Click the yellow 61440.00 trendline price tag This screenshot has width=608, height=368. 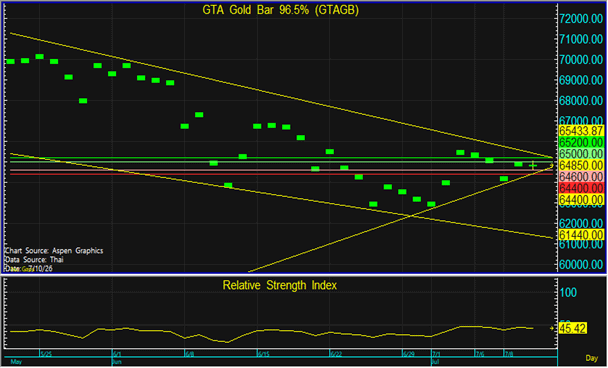pos(581,235)
